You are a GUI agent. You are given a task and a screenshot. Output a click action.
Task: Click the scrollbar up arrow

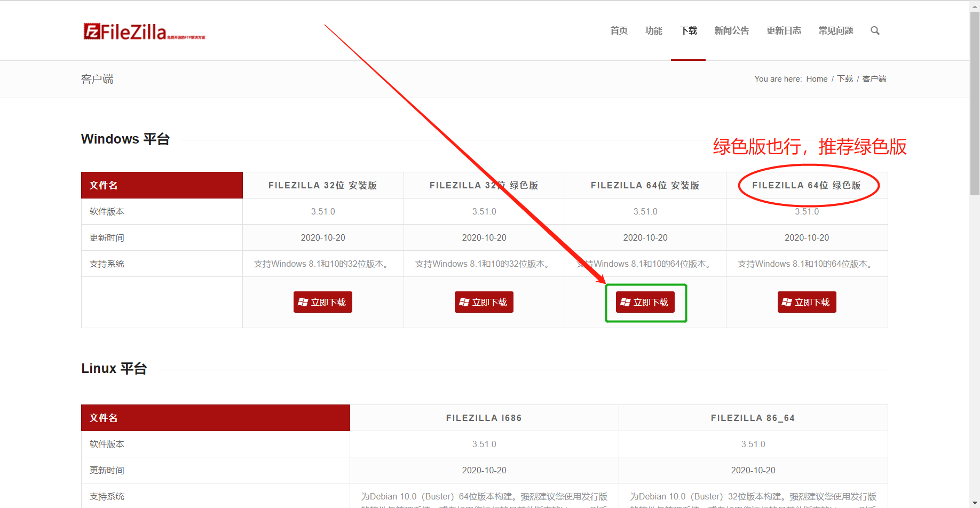[975, 5]
